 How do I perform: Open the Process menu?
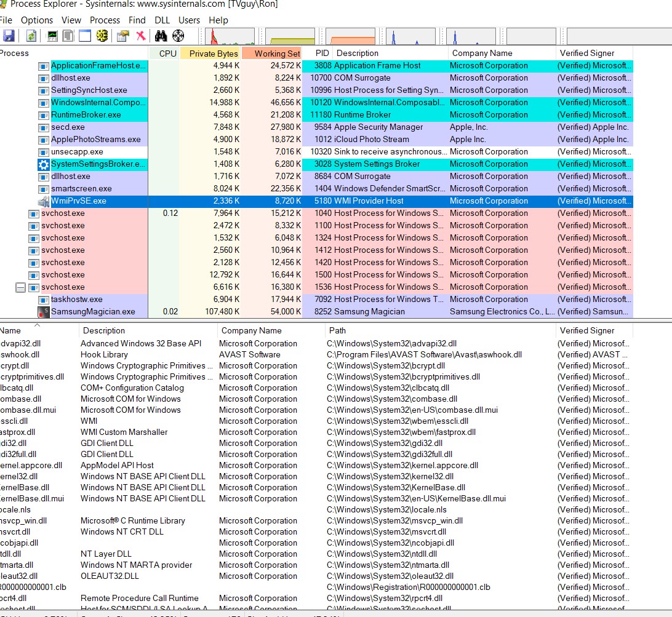point(105,20)
